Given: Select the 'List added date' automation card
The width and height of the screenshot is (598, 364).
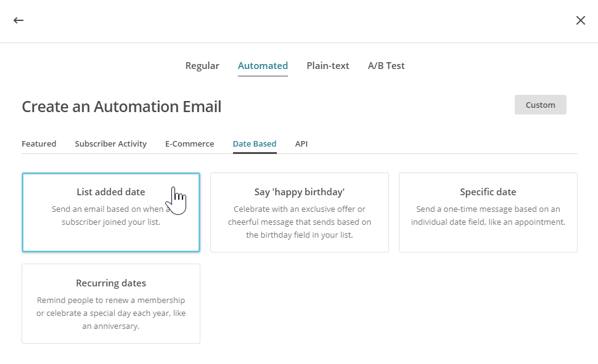Looking at the screenshot, I should click(111, 192).
